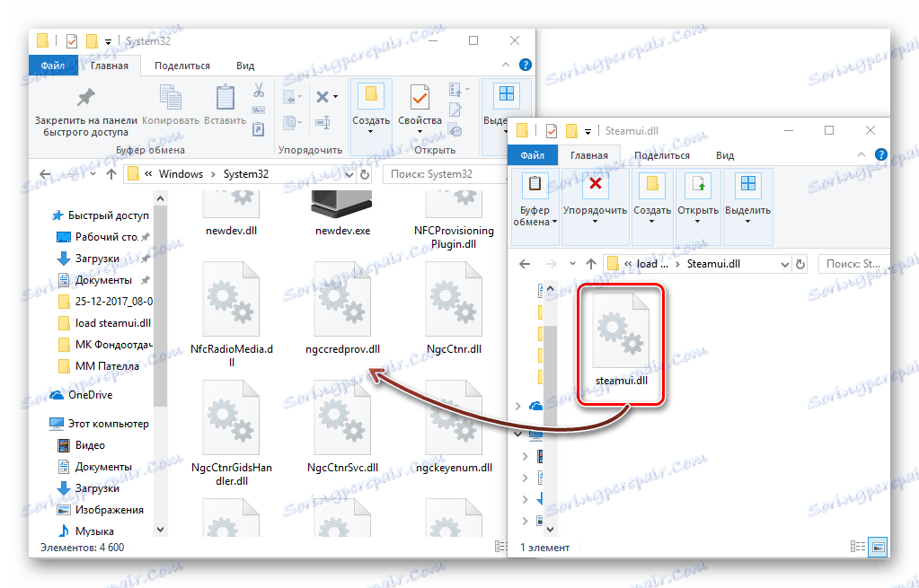Image resolution: width=919 pixels, height=588 pixels.
Task: Switch Steamui.dll window to large icons view
Action: click(878, 547)
